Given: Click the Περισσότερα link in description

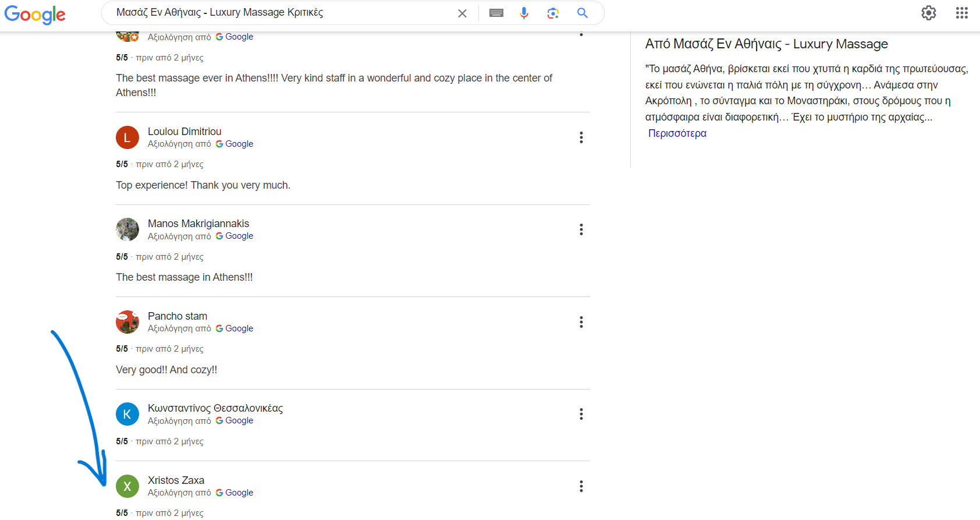Looking at the screenshot, I should (x=677, y=133).
